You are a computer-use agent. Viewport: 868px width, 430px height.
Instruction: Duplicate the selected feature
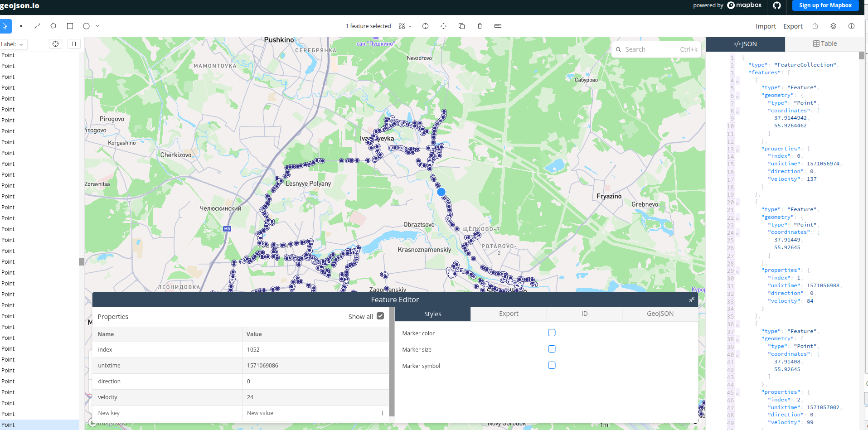point(461,26)
